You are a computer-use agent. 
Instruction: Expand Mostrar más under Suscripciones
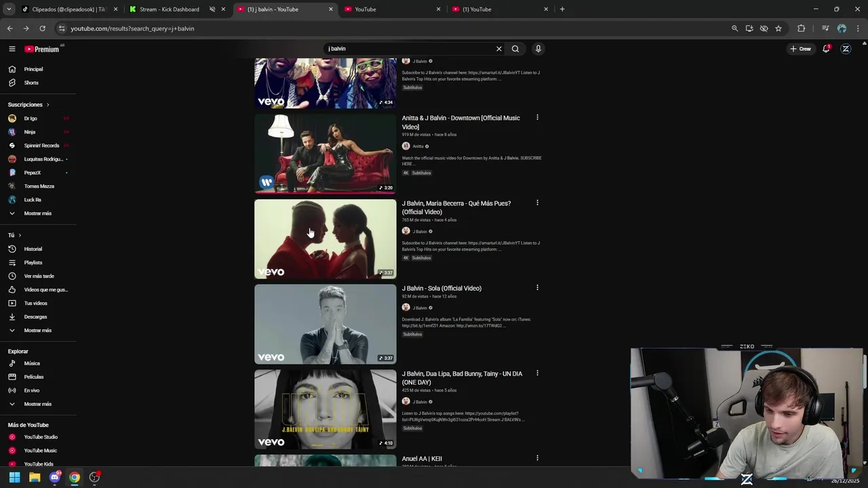coord(38,213)
